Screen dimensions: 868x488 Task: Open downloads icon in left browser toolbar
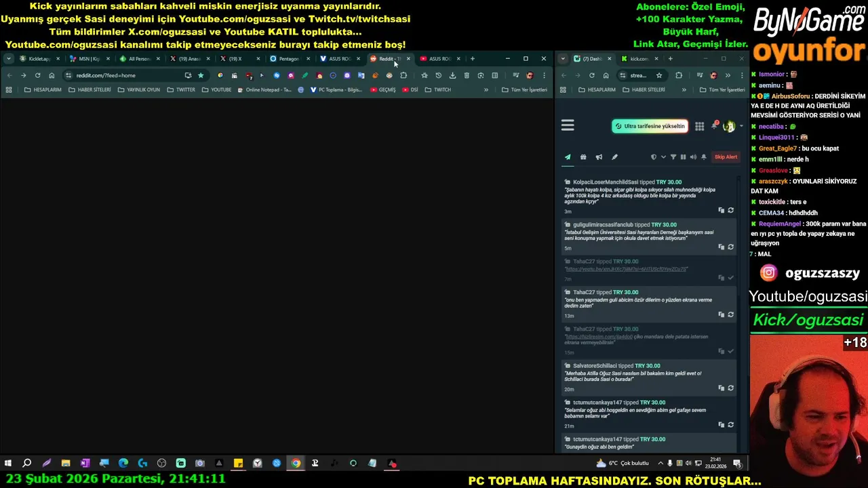click(x=452, y=75)
